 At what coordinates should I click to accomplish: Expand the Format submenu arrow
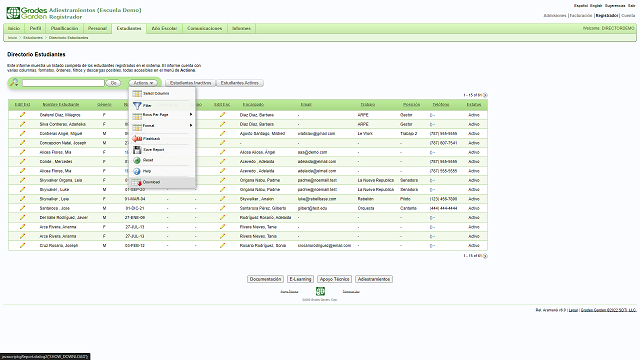[191, 125]
